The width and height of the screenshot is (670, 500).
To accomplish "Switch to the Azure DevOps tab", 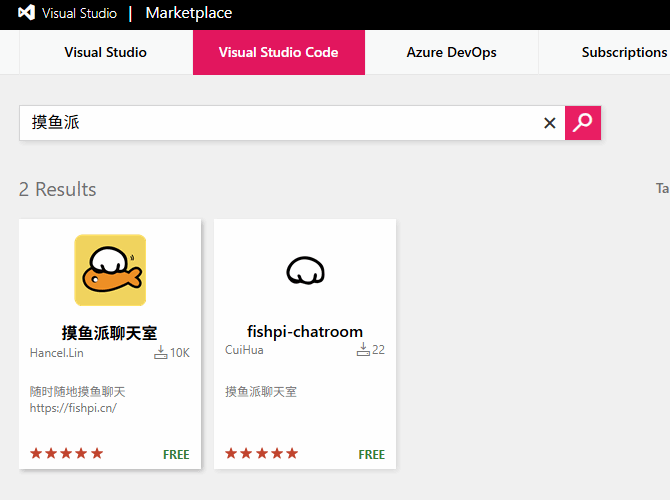I will point(451,52).
